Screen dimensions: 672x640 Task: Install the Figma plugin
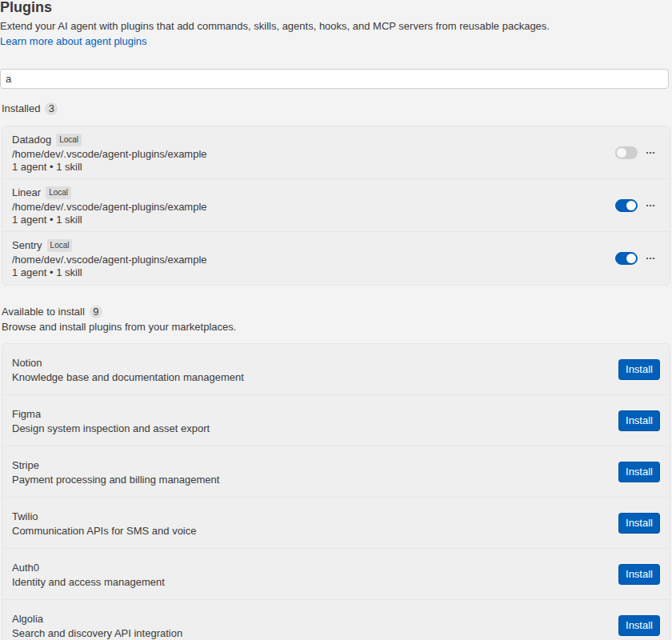[638, 421]
